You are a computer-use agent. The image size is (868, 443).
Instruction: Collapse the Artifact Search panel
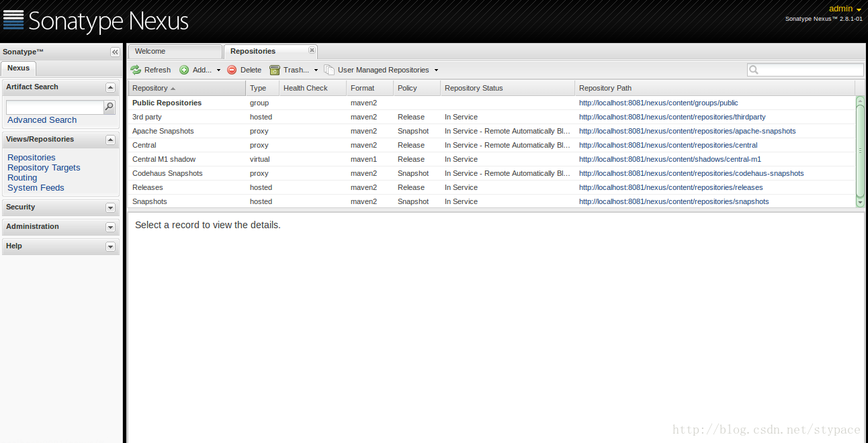coord(111,87)
